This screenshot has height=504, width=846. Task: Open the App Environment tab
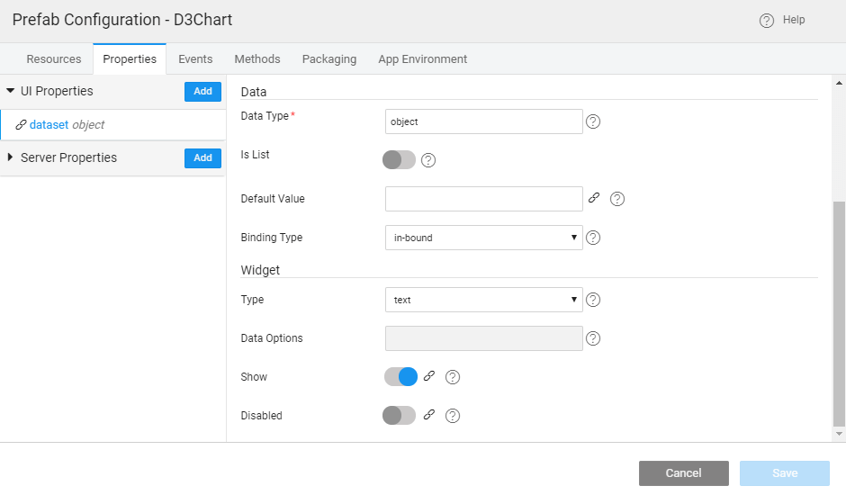click(x=422, y=59)
